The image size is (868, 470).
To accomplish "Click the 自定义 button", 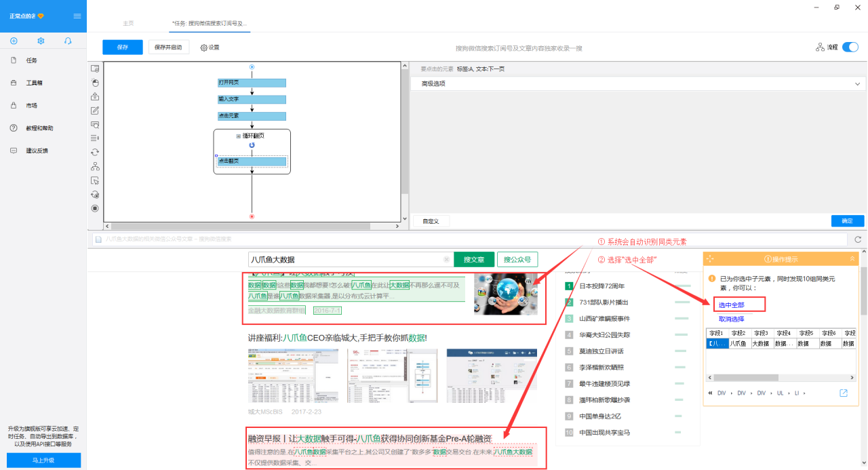I will pos(431,221).
